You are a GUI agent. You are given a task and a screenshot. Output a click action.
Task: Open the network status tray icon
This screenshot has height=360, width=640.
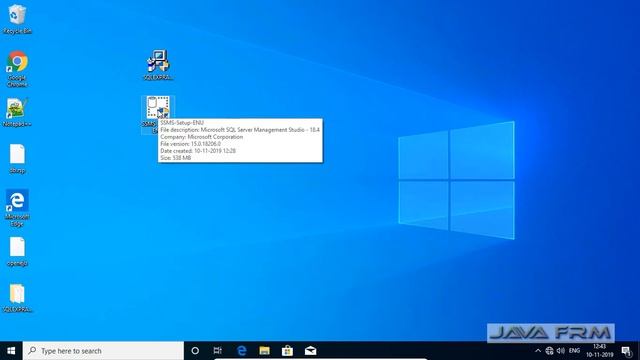549,351
